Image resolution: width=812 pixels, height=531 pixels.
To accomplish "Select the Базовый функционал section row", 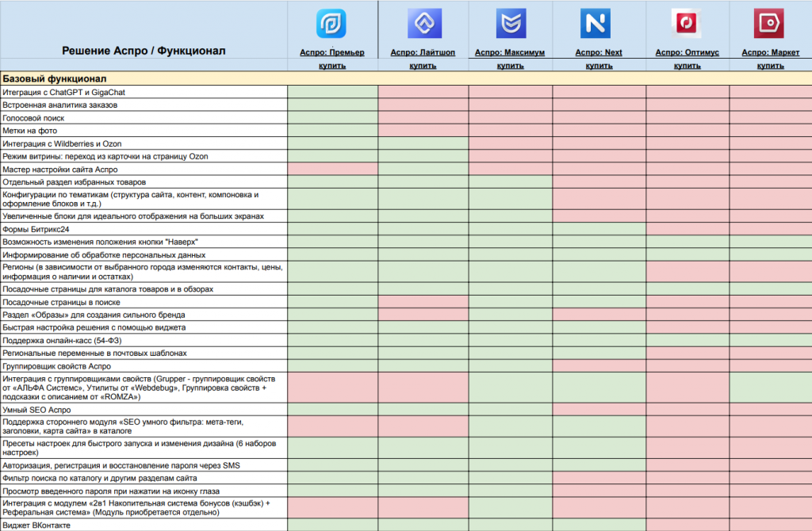I will coord(406,78).
